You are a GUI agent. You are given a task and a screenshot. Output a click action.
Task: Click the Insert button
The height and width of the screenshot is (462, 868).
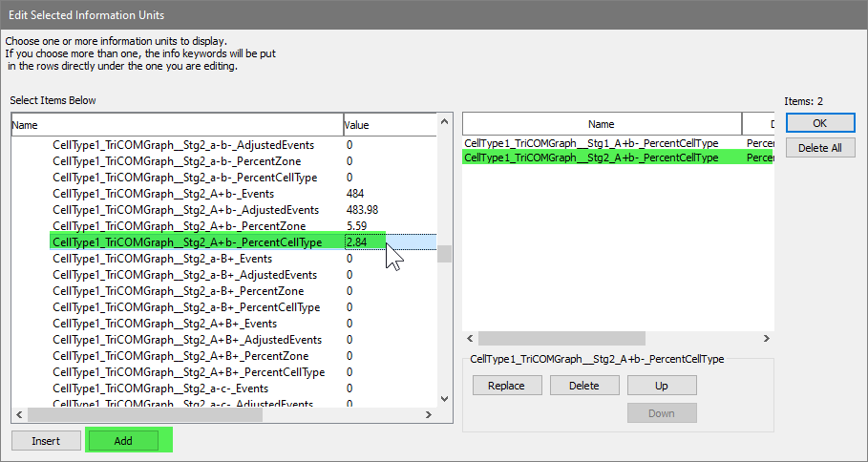tap(46, 440)
